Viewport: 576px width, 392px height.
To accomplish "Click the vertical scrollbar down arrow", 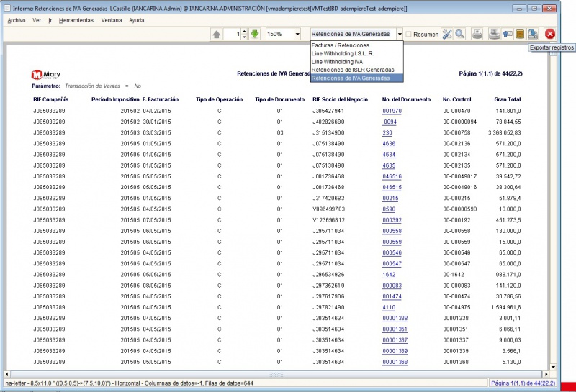I will coord(553,367).
